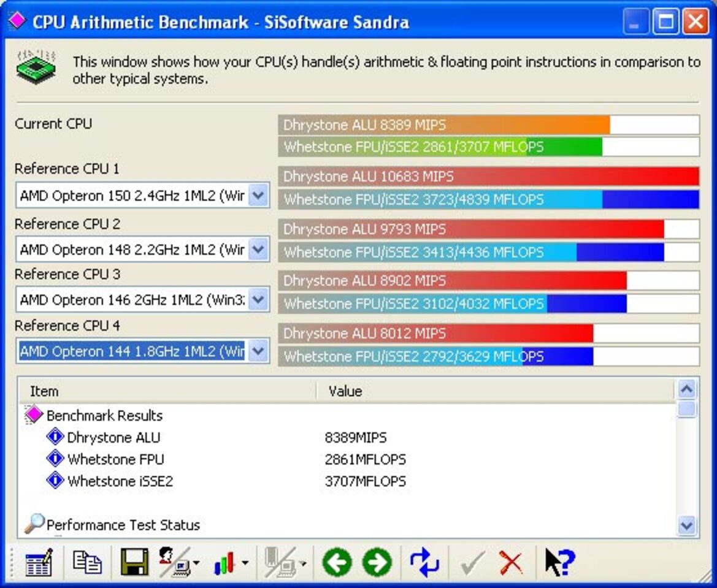Click the CPU chip icon in header
717x588 pixels.
click(36, 67)
